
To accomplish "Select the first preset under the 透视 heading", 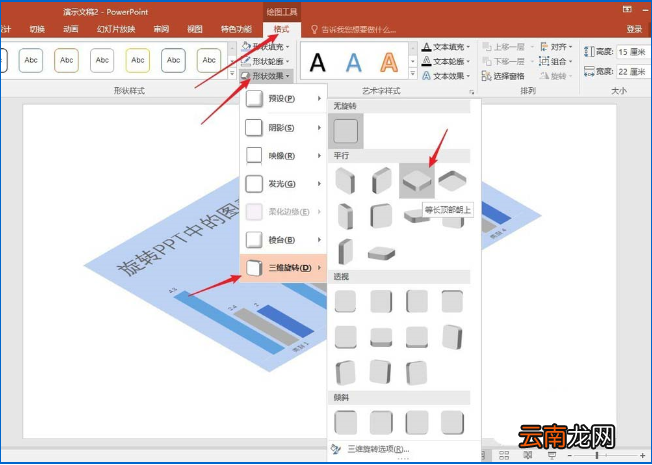I will [x=346, y=301].
